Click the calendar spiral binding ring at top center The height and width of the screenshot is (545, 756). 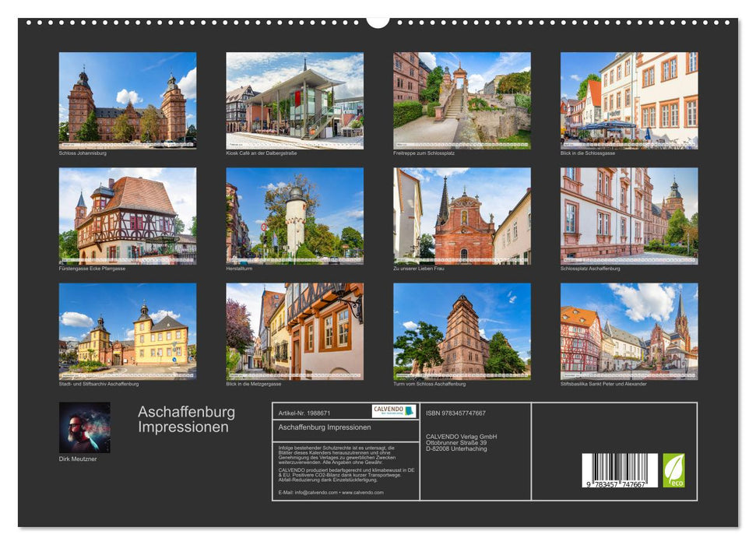[x=379, y=21]
